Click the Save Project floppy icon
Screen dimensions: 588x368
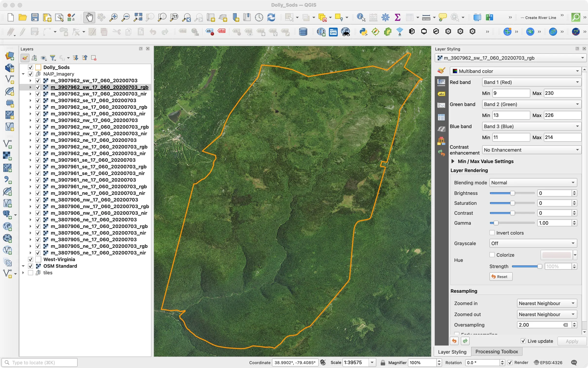coord(35,17)
